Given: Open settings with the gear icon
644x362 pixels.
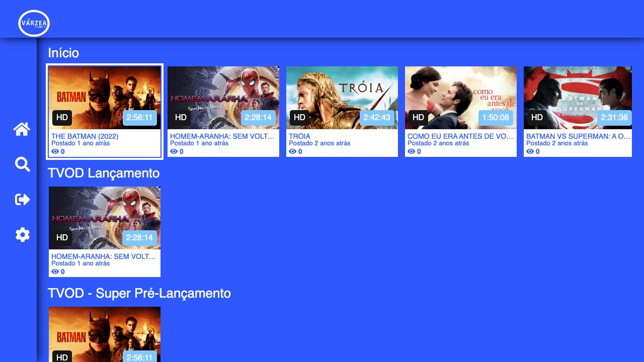Looking at the screenshot, I should [23, 235].
